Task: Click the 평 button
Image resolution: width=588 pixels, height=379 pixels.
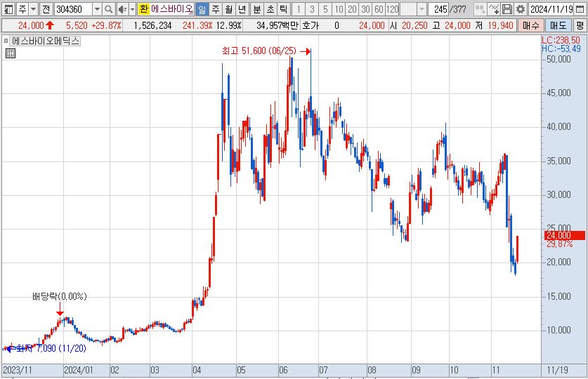Action: (580, 25)
